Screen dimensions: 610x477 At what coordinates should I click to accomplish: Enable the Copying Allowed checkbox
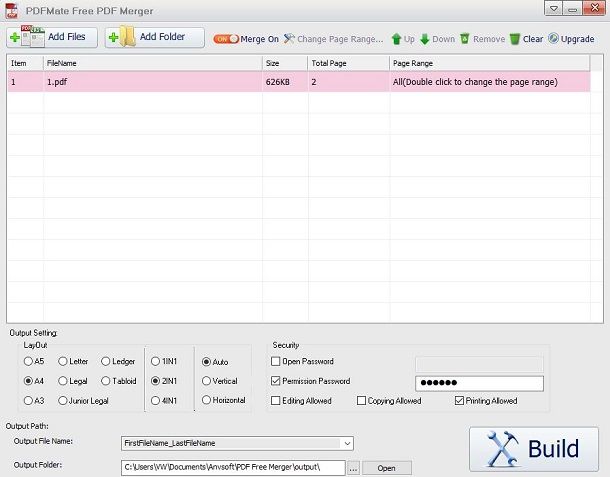tap(361, 400)
